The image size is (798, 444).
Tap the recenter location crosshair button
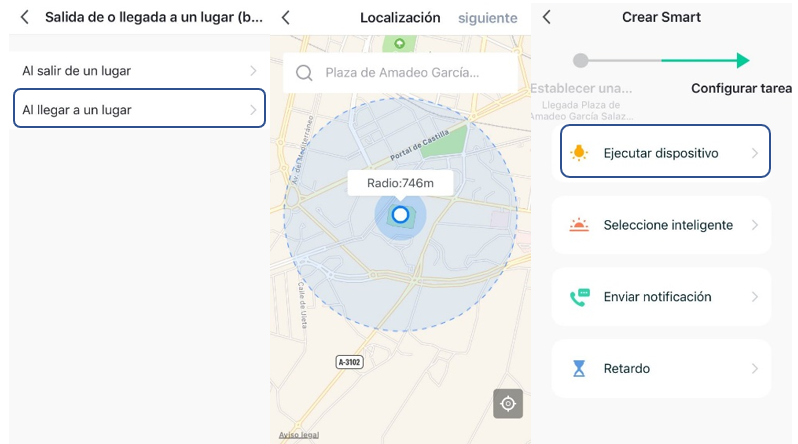(x=507, y=403)
